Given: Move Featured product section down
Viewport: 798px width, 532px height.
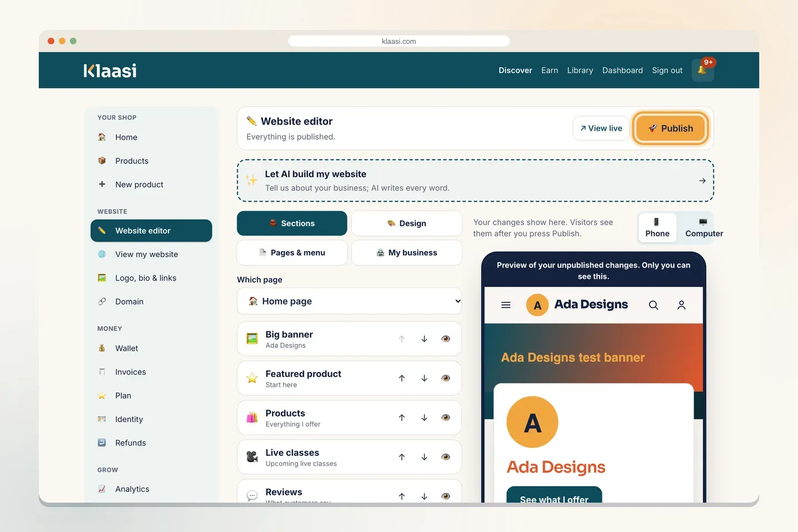Looking at the screenshot, I should [x=424, y=378].
